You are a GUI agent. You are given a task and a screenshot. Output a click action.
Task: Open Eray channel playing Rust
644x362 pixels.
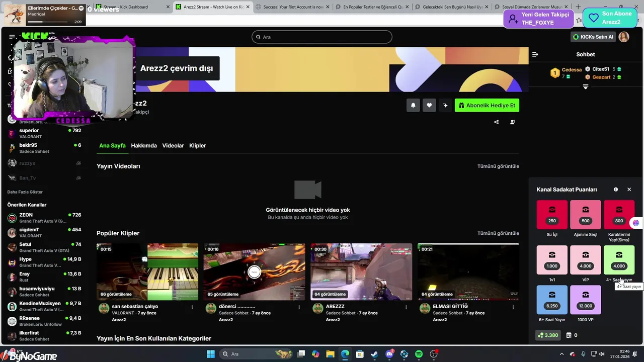coord(44,277)
